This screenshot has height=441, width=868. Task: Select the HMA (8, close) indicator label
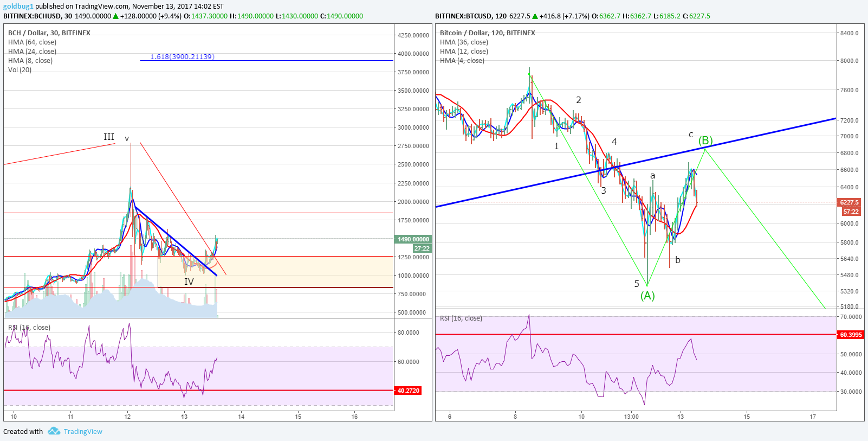(x=30, y=61)
